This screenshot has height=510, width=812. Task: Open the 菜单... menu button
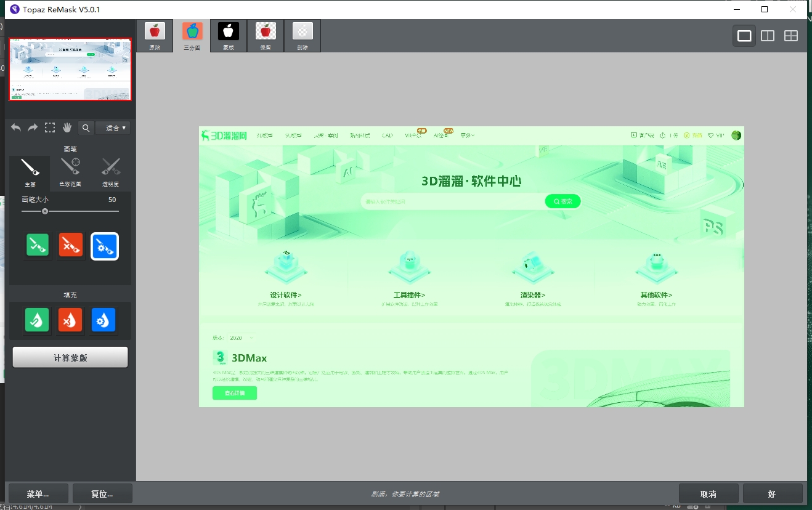point(38,494)
